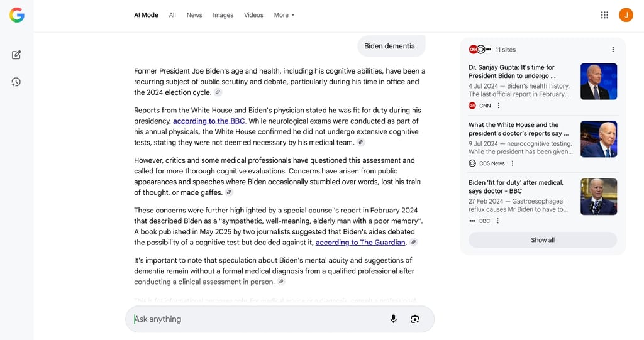Click source link icon after '2024 election cycle'
This screenshot has width=644, height=340.
218,92
